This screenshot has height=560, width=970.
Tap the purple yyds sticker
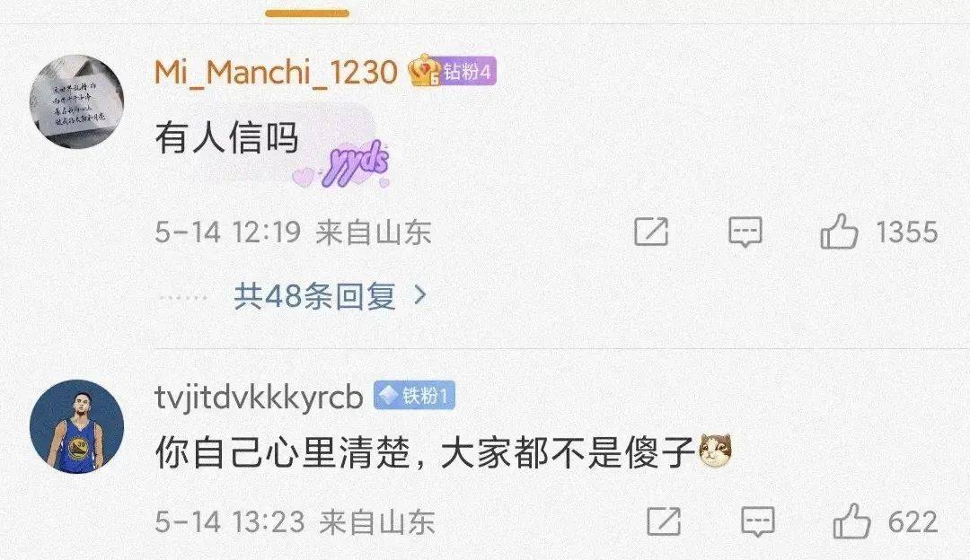tap(343, 164)
